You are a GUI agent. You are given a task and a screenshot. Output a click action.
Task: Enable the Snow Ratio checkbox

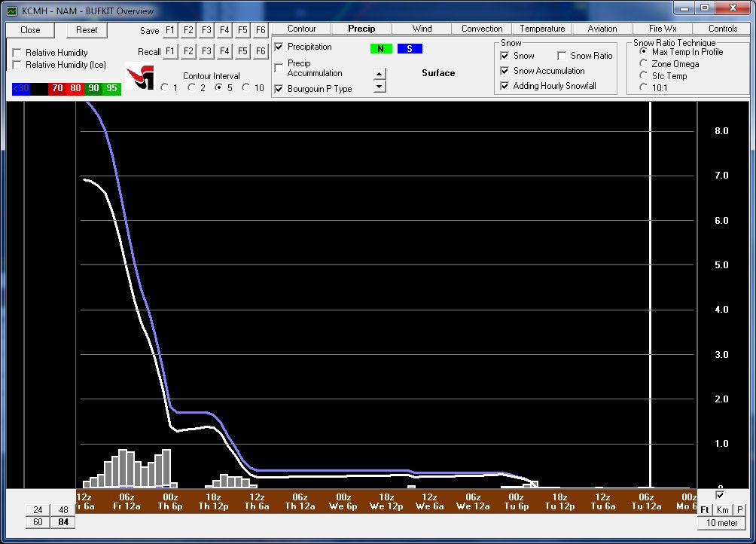(562, 56)
